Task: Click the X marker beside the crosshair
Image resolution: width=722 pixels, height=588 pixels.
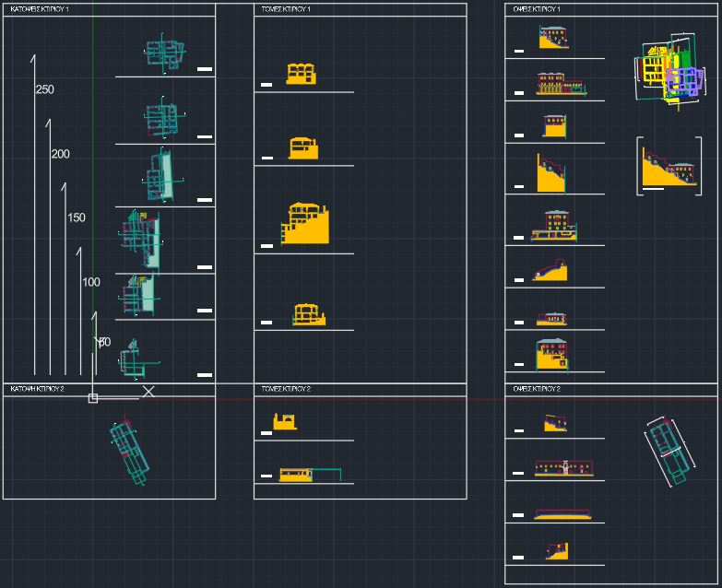Action: pyautogui.click(x=148, y=392)
